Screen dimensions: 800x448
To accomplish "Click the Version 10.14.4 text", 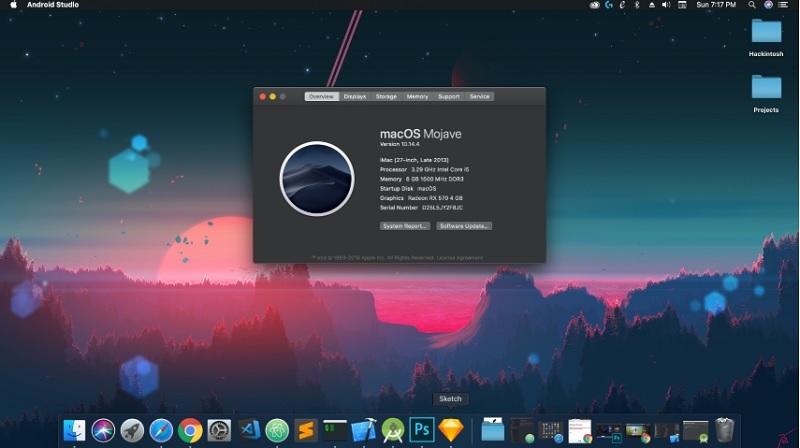I will coord(399,144).
